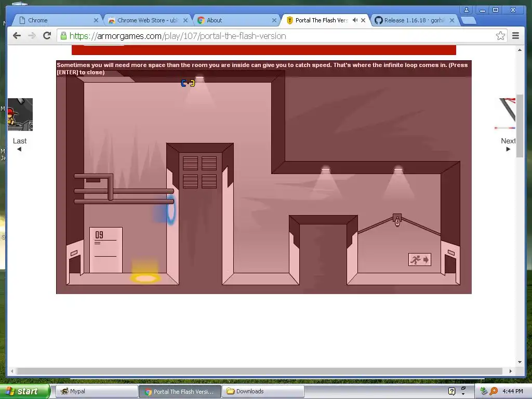Open a new tab with the new-tab button
The width and height of the screenshot is (532, 399).
(469, 21)
